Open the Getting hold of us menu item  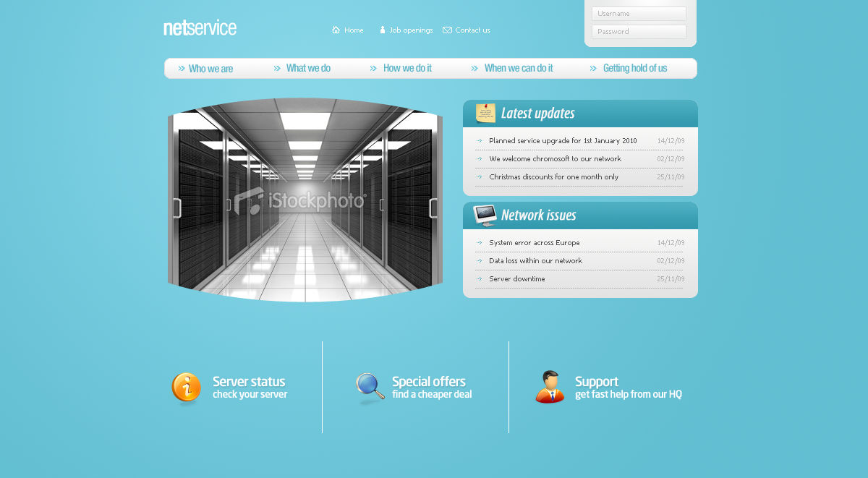point(635,68)
